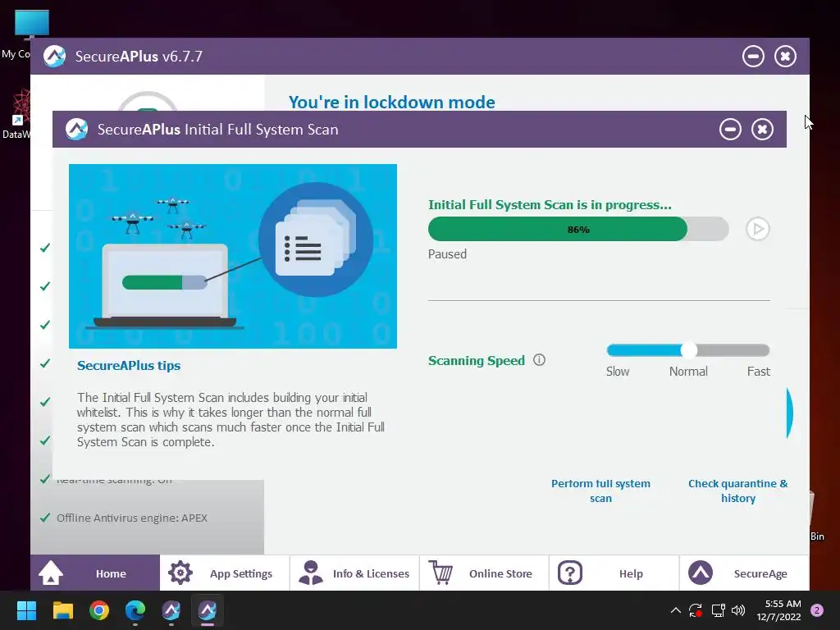Open notification center badge showing 2

click(x=818, y=610)
